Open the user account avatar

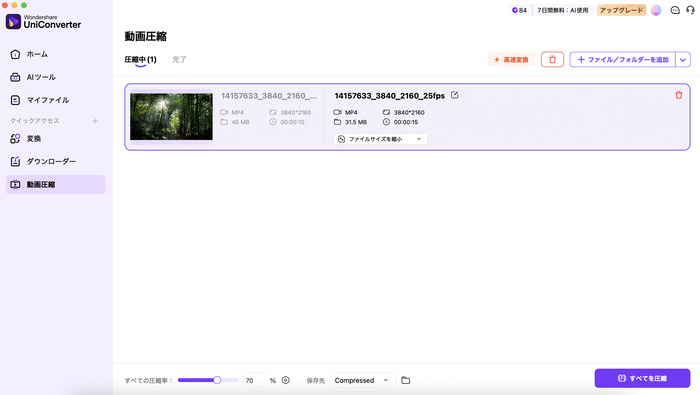pos(656,10)
